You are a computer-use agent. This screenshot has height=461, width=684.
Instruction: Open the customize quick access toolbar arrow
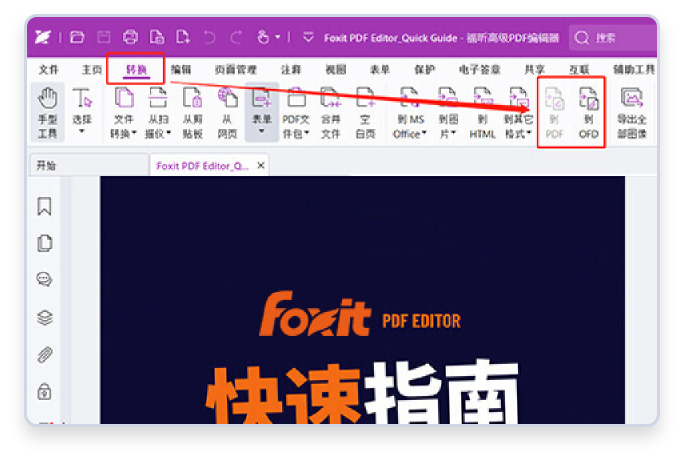click(x=308, y=37)
